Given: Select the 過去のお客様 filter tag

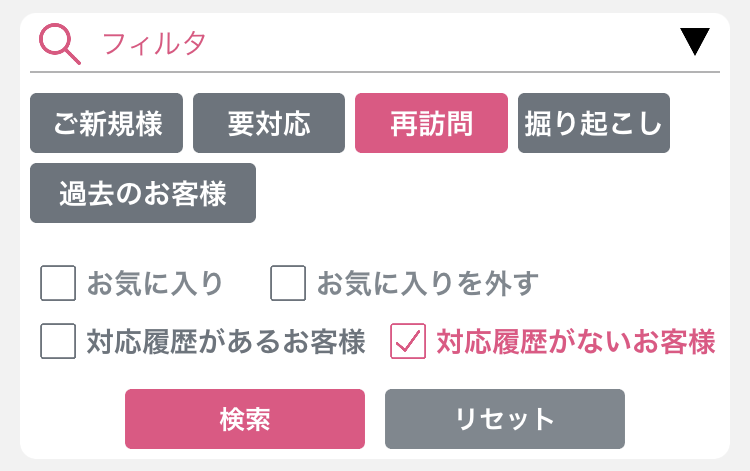Looking at the screenshot, I should 143,193.
